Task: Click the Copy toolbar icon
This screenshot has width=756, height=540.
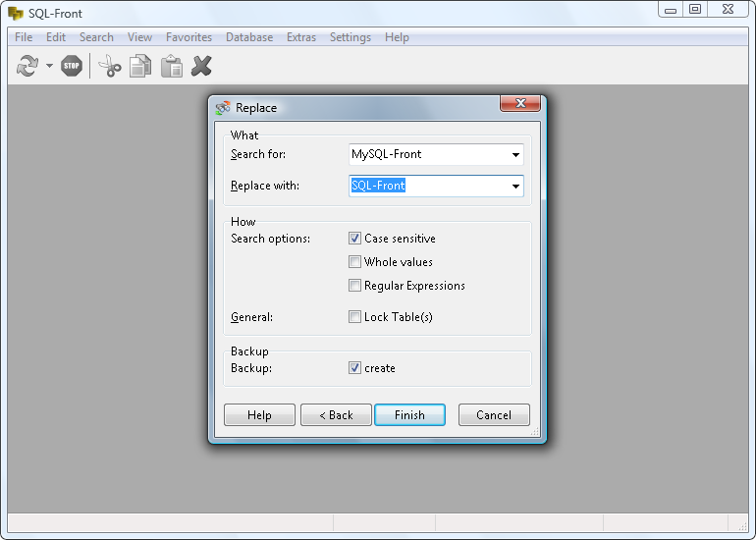Action: pos(140,66)
